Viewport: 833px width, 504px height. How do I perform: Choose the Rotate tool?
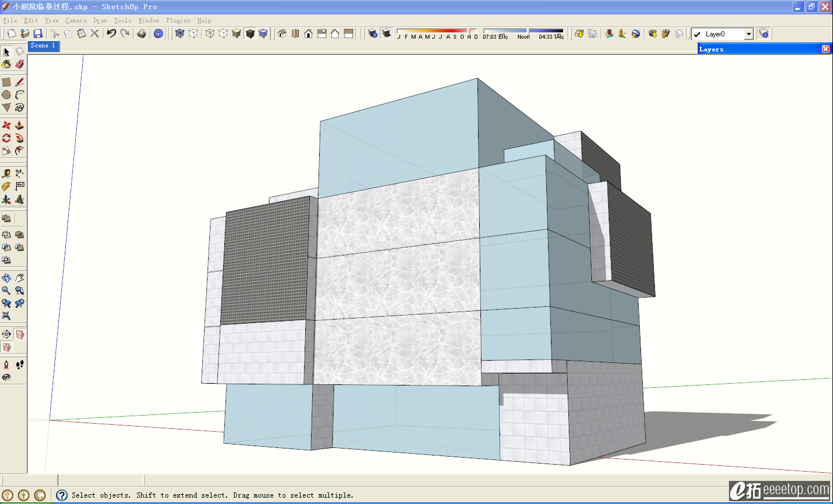(6, 138)
